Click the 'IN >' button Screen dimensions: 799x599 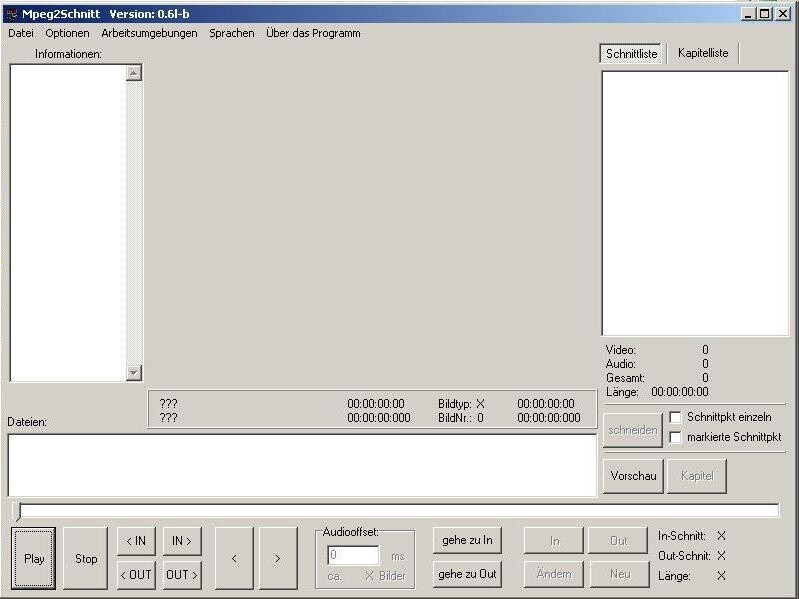[182, 541]
